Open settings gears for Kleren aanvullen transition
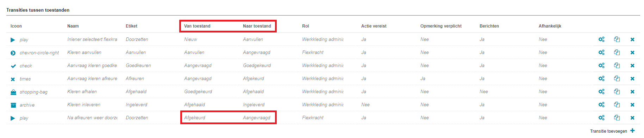The image size is (644, 138). click(601, 52)
